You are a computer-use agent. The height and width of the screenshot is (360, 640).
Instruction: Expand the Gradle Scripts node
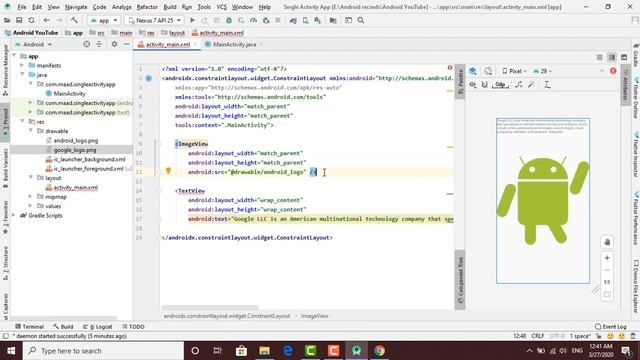[x=14, y=216]
